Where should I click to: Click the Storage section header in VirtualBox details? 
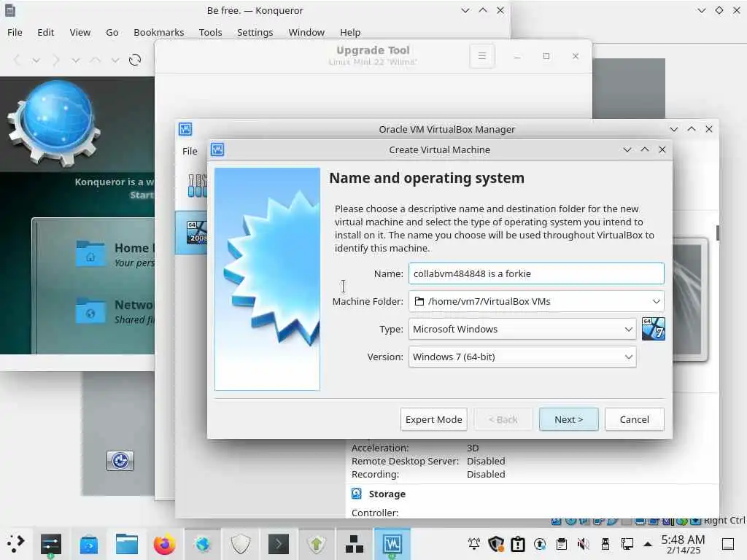coord(387,494)
